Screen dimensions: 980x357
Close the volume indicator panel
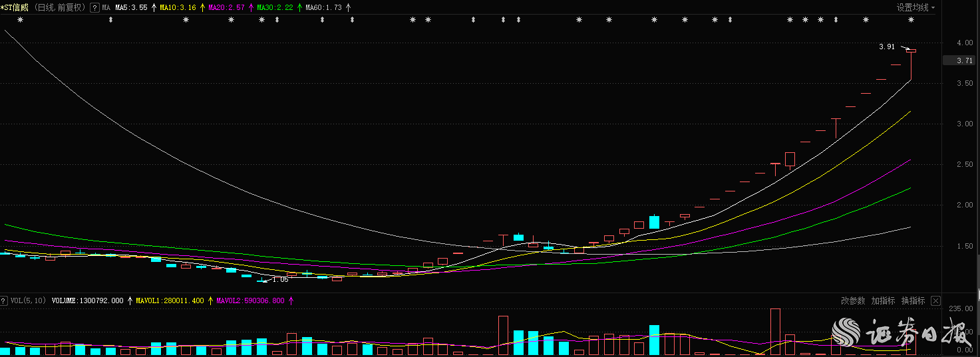click(935, 301)
